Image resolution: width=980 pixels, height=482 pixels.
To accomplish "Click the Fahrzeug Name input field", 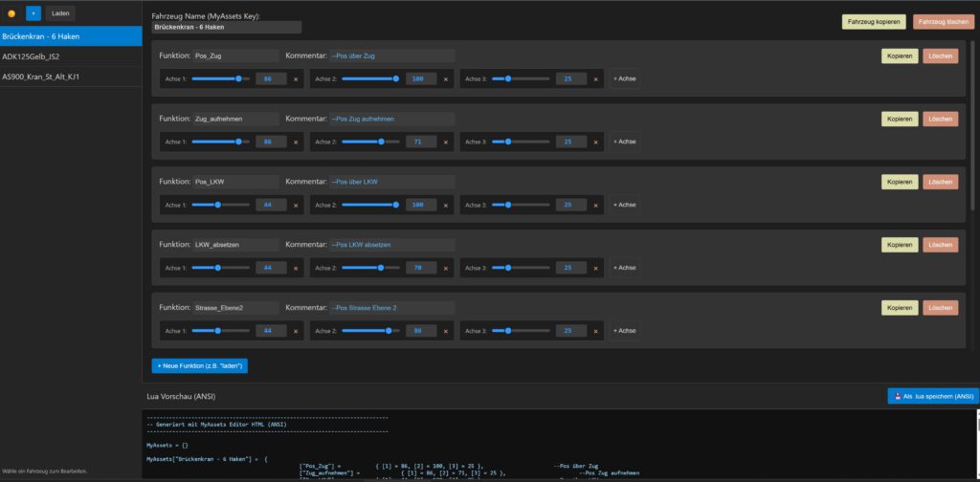I will click(x=226, y=28).
